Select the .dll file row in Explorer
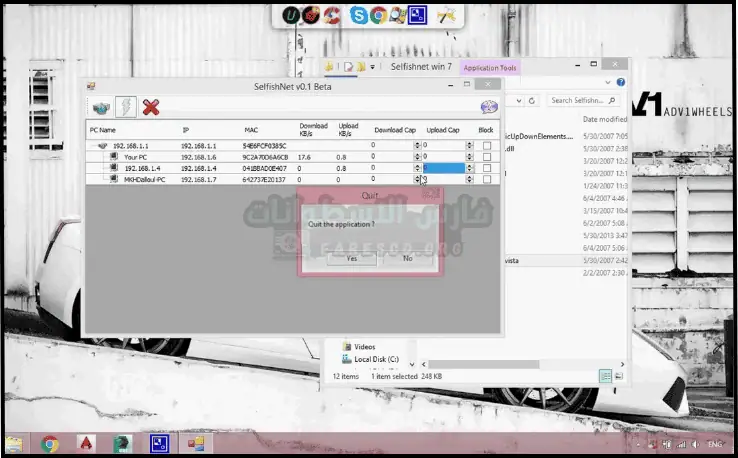Image resolution: width=738 pixels, height=458 pixels. tap(566, 149)
